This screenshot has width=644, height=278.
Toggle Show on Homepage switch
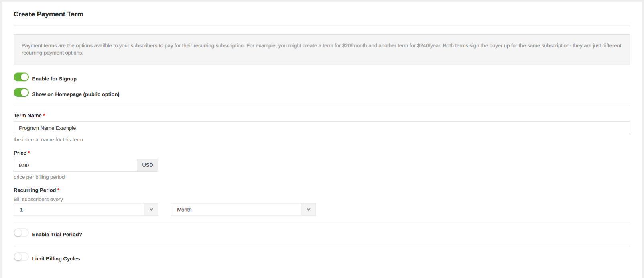click(x=21, y=92)
